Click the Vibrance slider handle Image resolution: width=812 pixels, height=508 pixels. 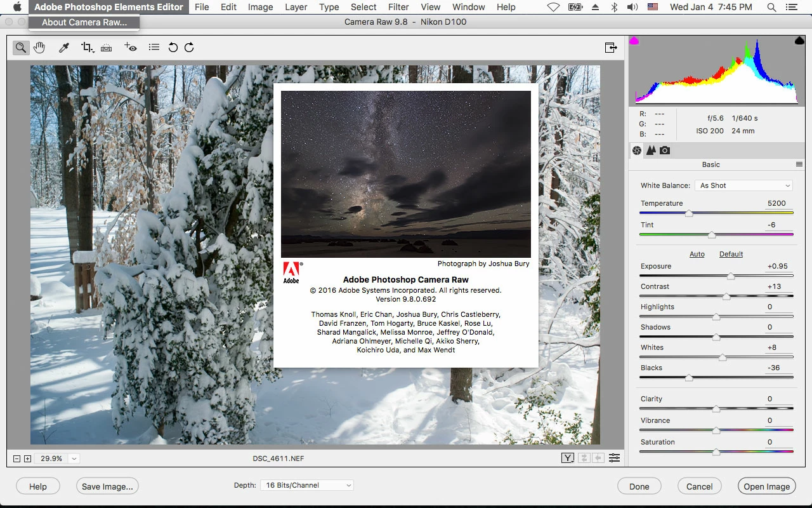point(716,431)
